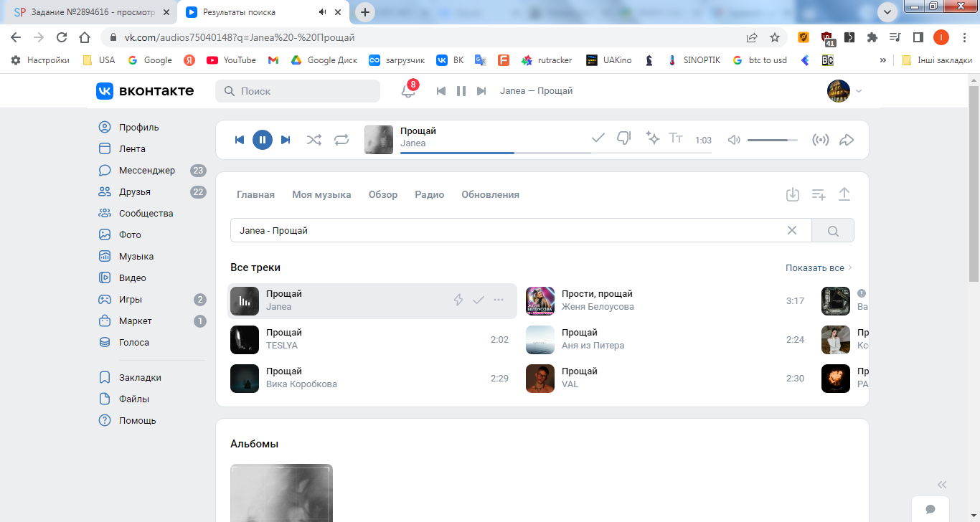This screenshot has height=522, width=980.
Task: Clear the Janea - Прощай search query
Action: point(792,230)
